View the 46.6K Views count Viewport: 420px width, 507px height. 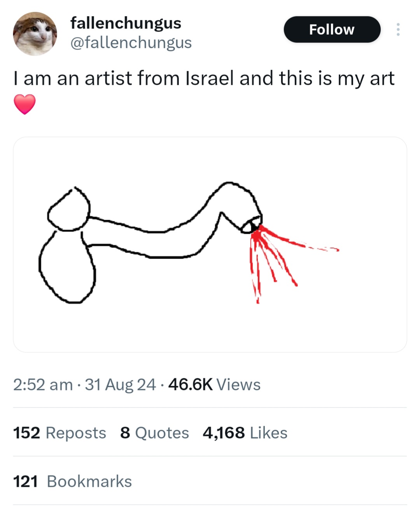tap(214, 385)
